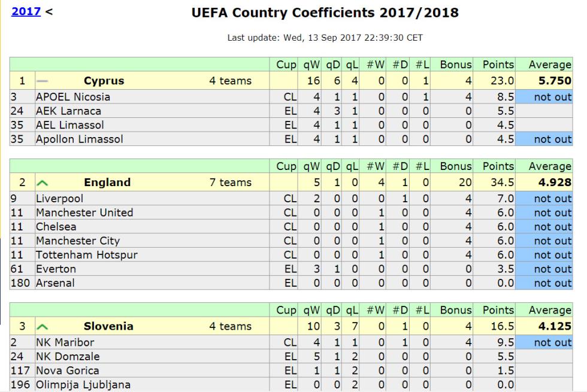
Task: Click the Slovenia country name
Action: click(x=108, y=326)
